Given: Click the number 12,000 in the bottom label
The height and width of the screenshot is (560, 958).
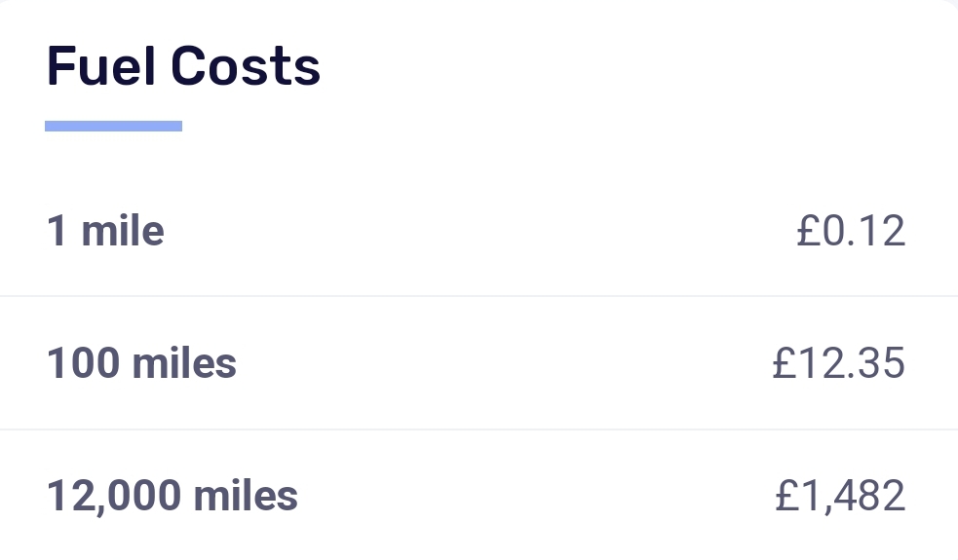Looking at the screenshot, I should point(114,496).
